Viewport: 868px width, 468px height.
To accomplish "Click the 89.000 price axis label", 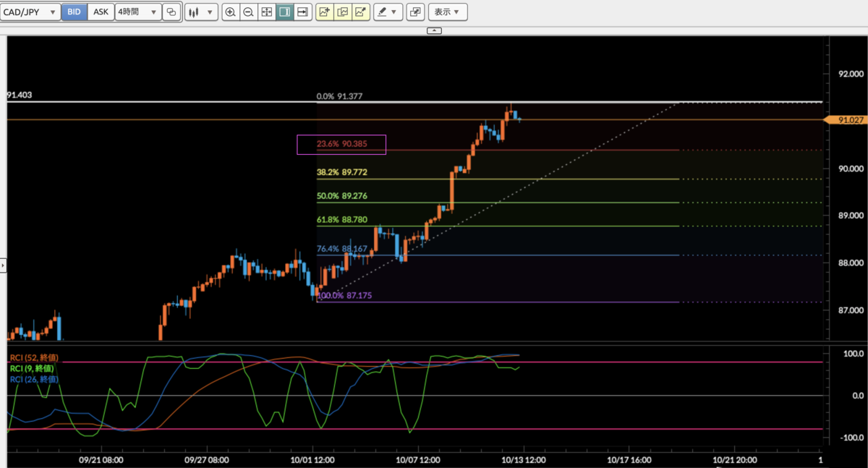I will point(851,216).
